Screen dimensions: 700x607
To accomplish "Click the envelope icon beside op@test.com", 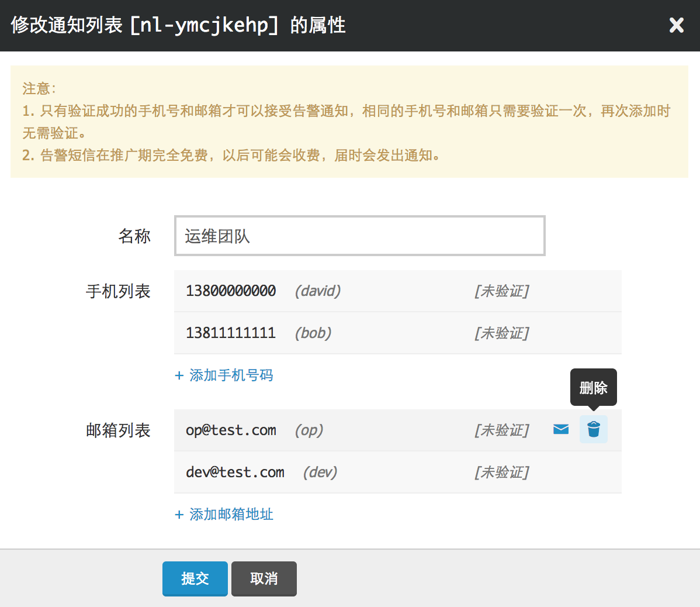I will (561, 429).
